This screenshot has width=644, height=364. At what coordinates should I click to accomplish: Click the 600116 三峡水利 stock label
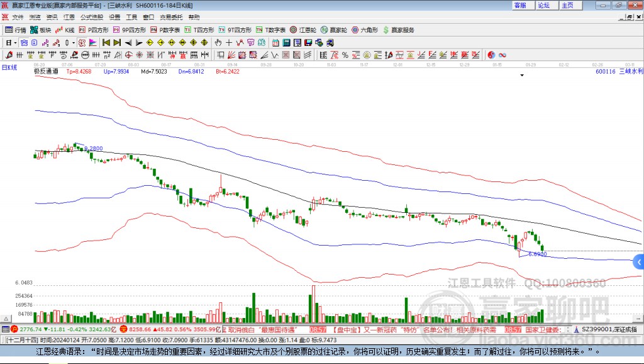point(619,72)
